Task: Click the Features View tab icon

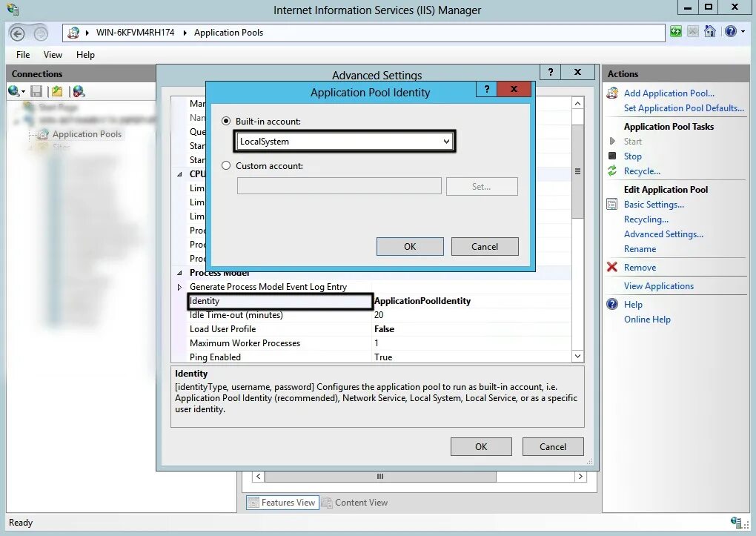Action: point(253,503)
